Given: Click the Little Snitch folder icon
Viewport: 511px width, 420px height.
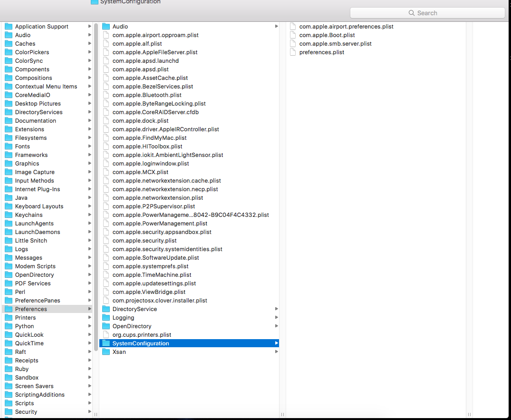Looking at the screenshot, I should pos(9,241).
